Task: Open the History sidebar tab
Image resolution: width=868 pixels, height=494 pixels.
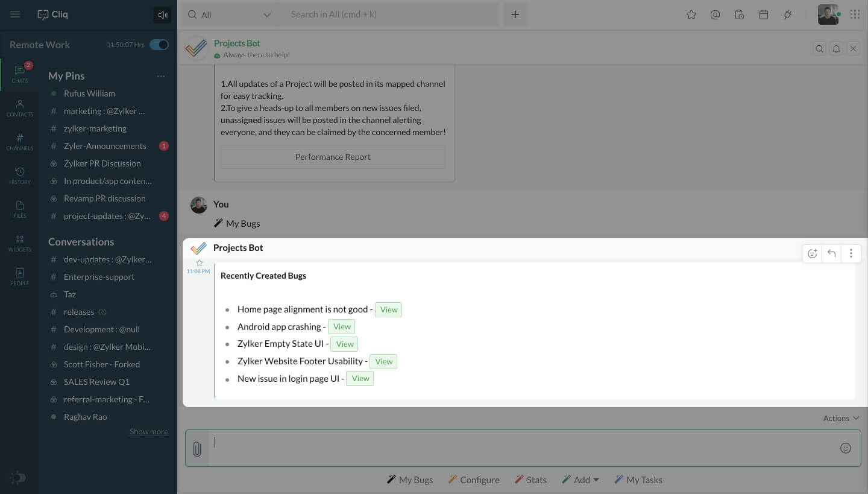Action: click(x=19, y=176)
